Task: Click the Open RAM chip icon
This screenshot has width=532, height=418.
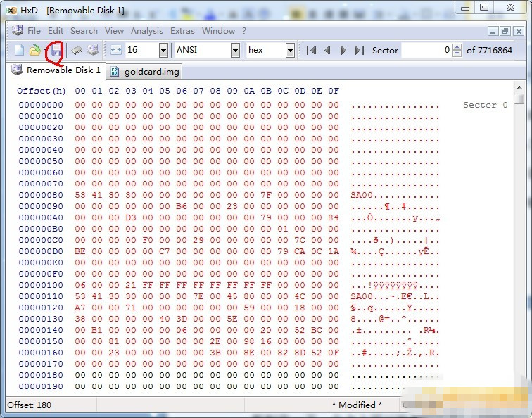Action: [x=77, y=51]
